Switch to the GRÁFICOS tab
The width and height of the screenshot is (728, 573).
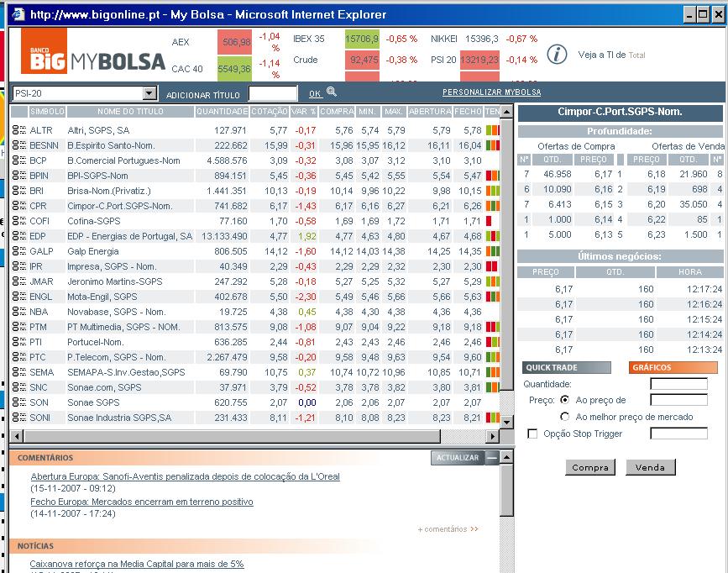coord(673,367)
